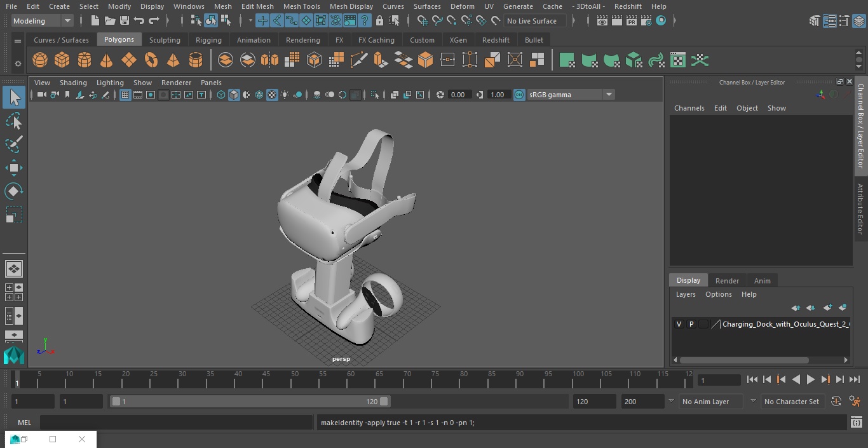Click the Open Scene folder icon
The height and width of the screenshot is (448, 868).
coord(110,21)
